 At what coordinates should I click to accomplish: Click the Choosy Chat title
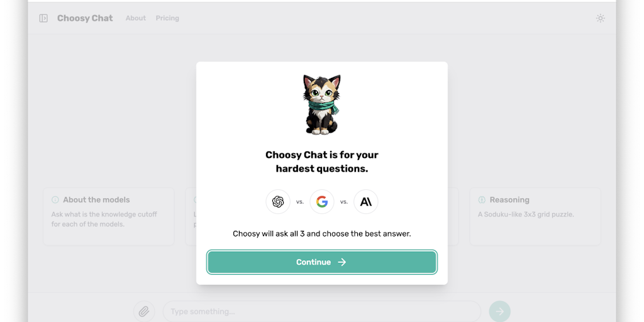point(85,18)
